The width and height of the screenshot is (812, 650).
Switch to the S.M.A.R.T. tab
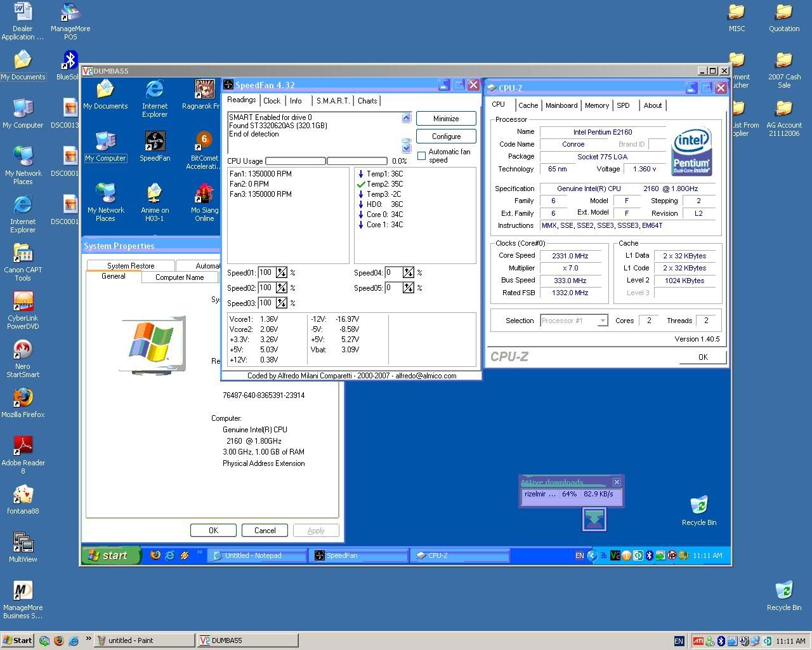(x=332, y=101)
